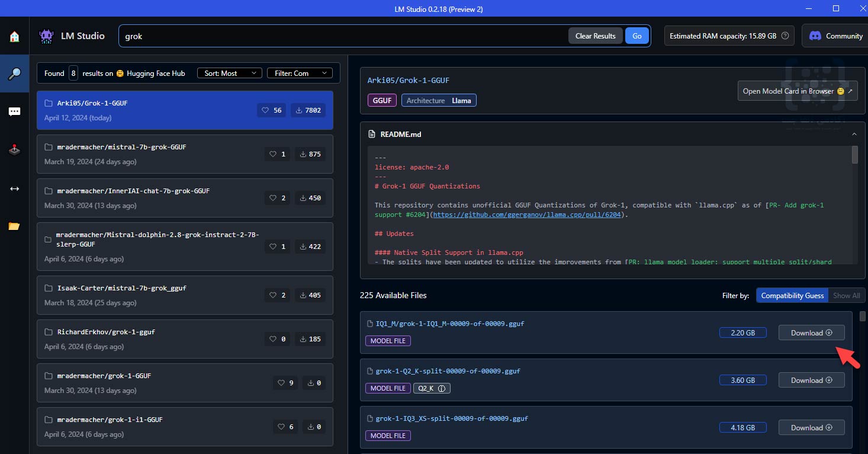
Task: Maximize the LM Studio window
Action: [x=835, y=8]
